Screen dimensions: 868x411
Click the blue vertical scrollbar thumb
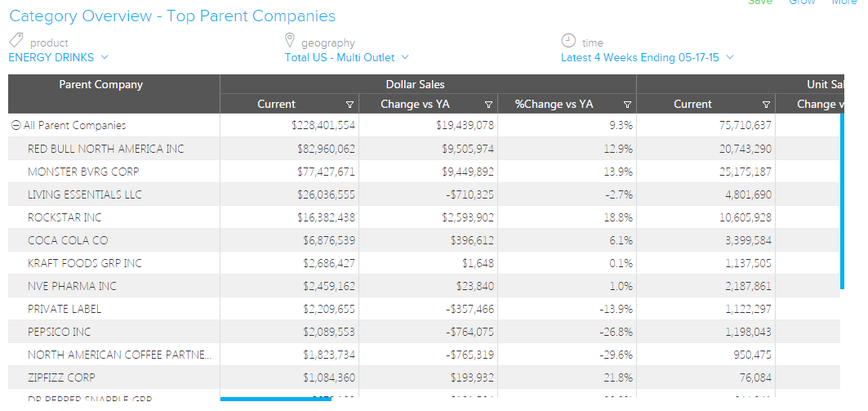click(842, 201)
